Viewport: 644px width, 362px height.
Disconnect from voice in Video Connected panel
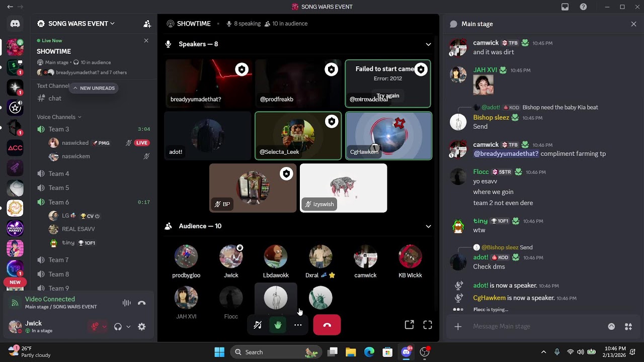142,303
